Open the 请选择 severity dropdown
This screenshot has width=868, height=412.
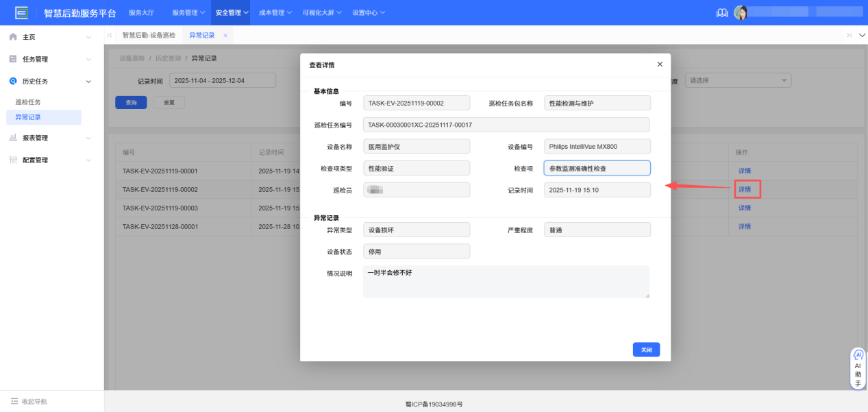pos(738,80)
